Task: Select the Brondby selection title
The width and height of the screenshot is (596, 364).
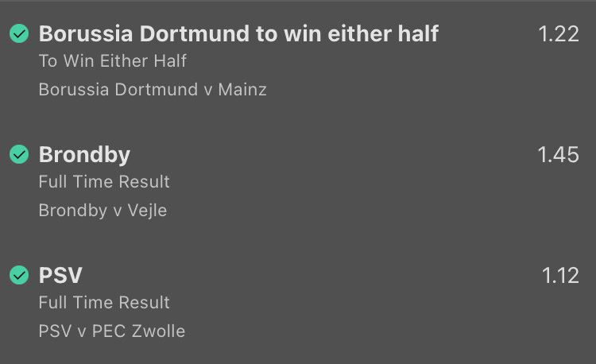Action: (x=84, y=155)
